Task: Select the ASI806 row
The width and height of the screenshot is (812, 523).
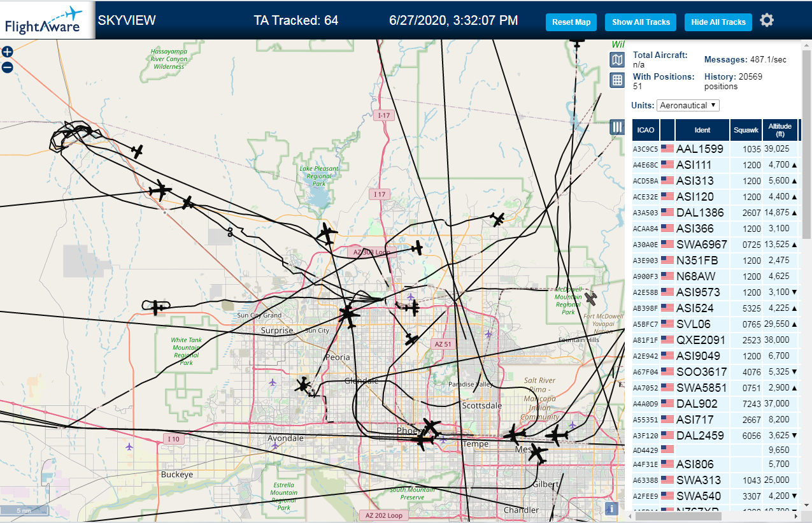Action: click(716, 464)
